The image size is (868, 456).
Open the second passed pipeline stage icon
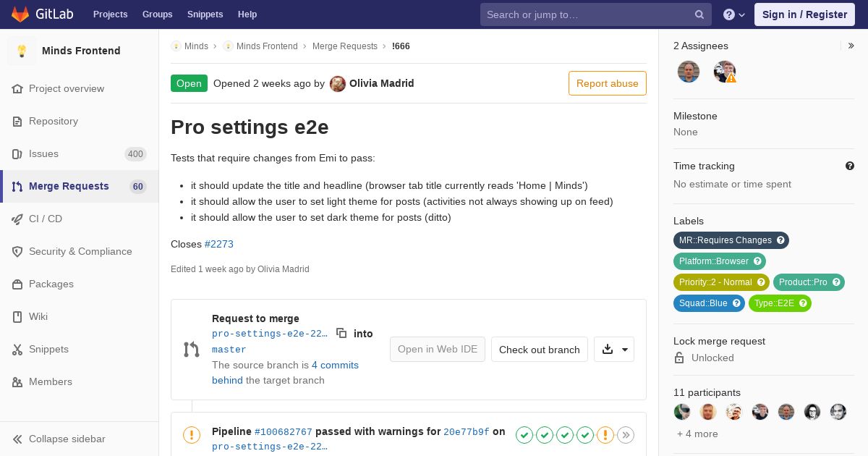click(545, 434)
